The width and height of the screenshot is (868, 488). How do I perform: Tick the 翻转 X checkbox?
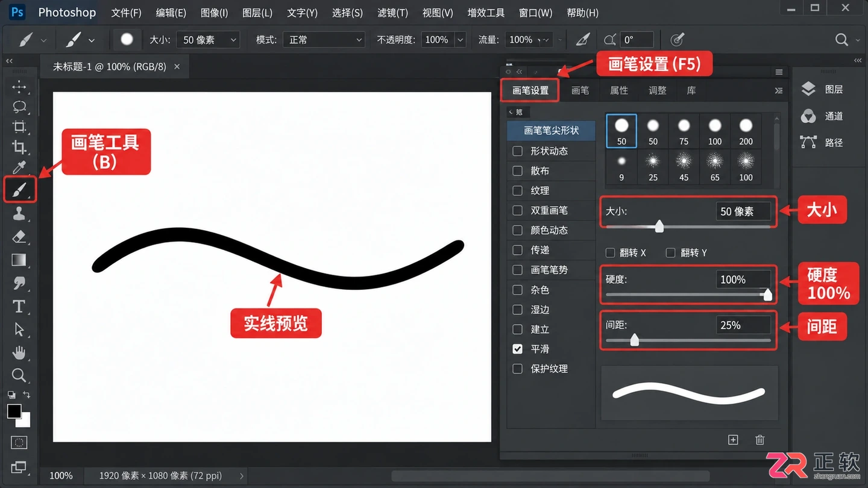[611, 252]
